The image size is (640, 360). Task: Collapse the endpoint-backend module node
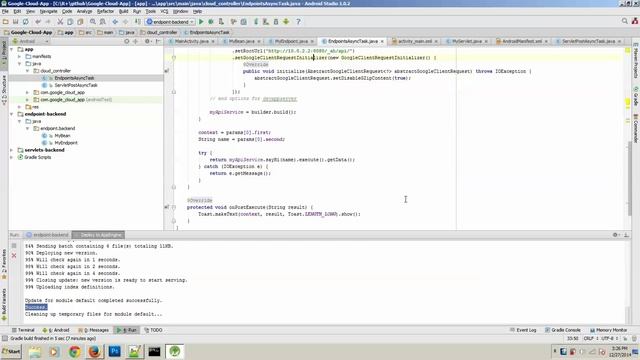point(11,114)
